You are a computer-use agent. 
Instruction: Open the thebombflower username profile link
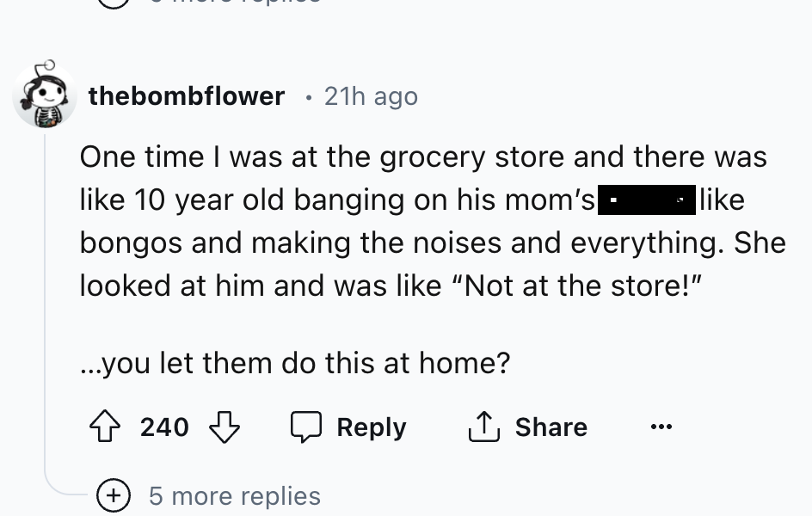click(x=186, y=96)
